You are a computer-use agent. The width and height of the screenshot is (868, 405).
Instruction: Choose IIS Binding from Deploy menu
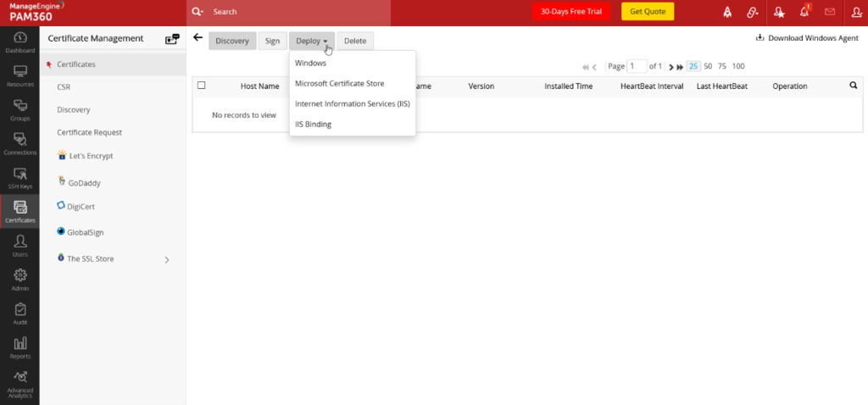coord(313,125)
